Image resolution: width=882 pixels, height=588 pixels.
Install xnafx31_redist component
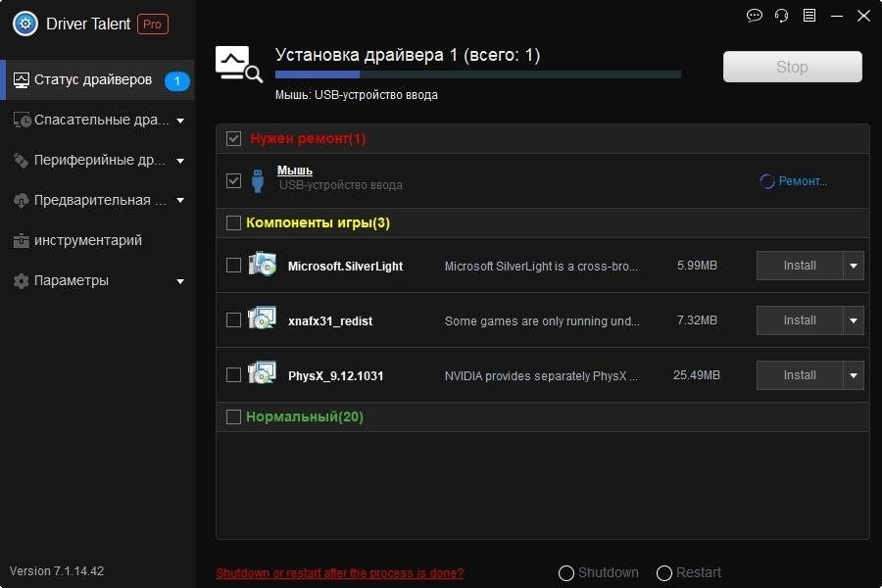[x=800, y=320]
